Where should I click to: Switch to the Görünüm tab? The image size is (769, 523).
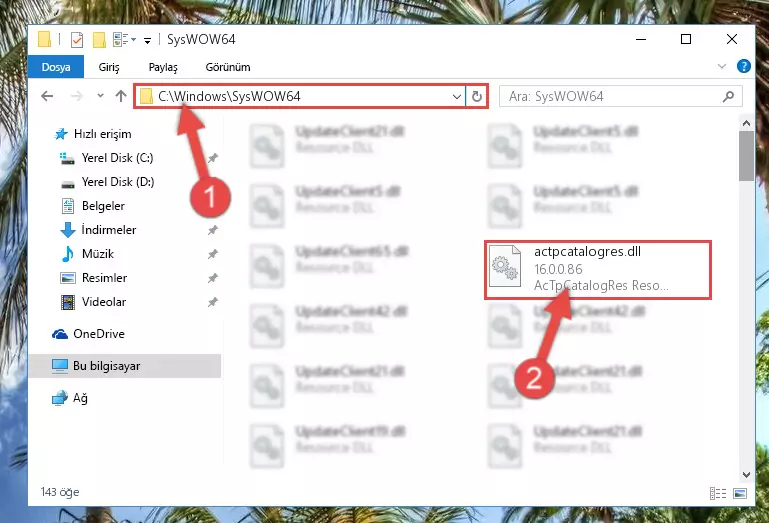(228, 67)
